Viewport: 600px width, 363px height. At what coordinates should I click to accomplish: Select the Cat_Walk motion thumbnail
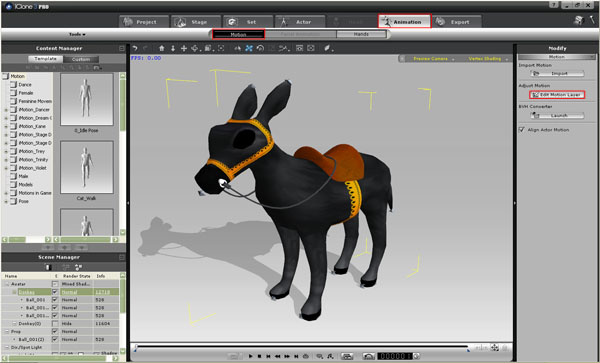point(87,167)
